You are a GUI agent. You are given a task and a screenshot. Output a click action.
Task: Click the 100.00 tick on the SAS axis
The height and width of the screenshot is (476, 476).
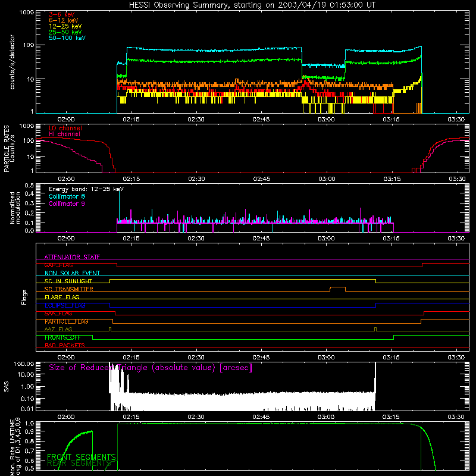[x=24, y=364]
